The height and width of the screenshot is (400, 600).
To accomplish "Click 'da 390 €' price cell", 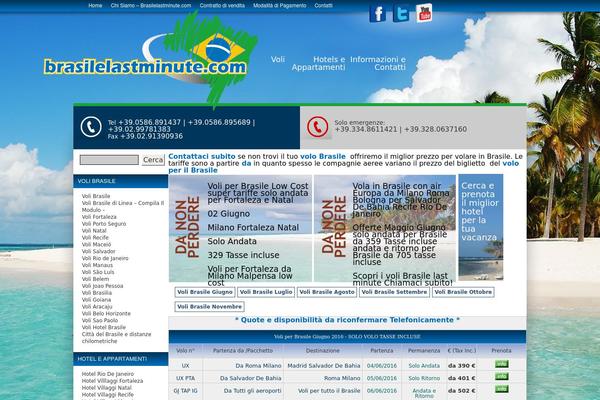I will [461, 366].
